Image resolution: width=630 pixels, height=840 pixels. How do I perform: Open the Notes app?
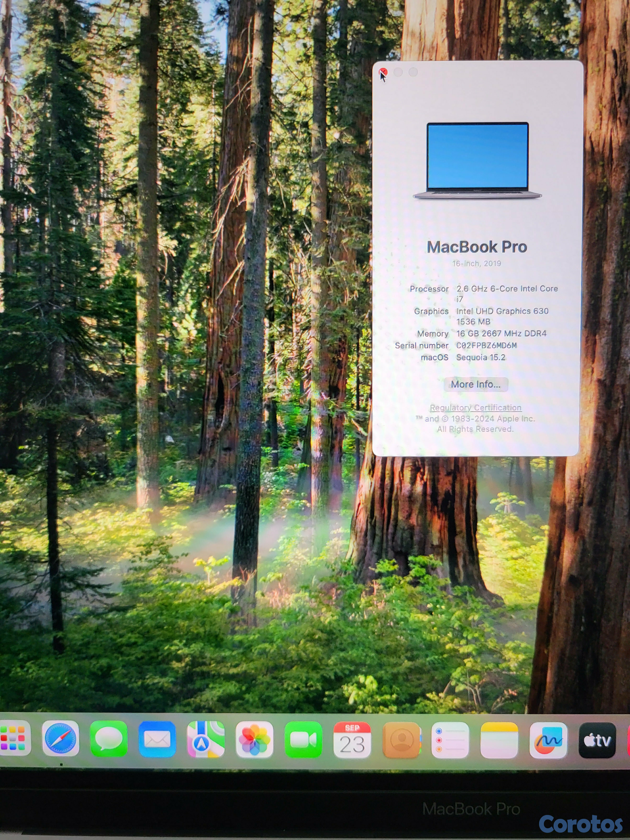click(x=499, y=740)
